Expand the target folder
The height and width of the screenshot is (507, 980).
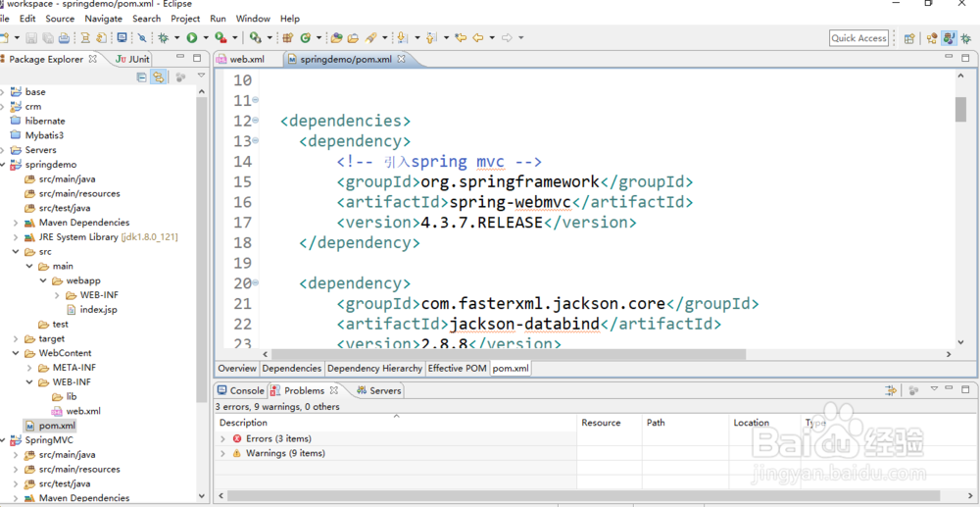tap(16, 339)
